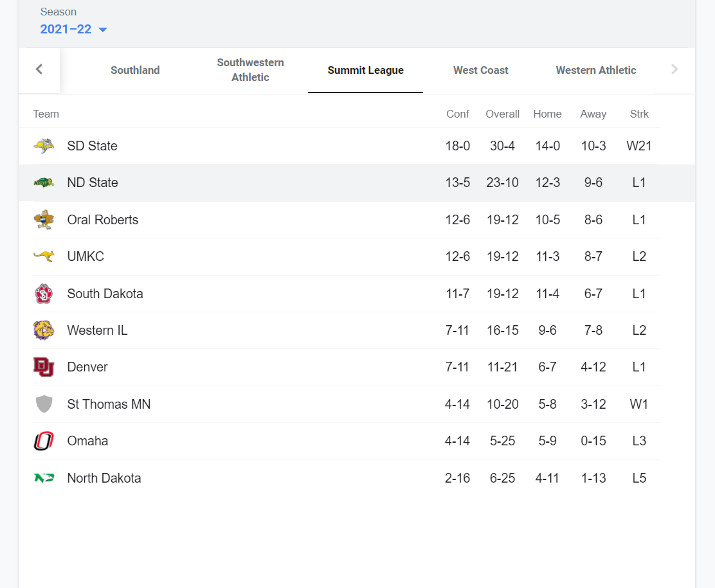Click ND State's 9-6 away record
The height and width of the screenshot is (588, 715).
[593, 183]
